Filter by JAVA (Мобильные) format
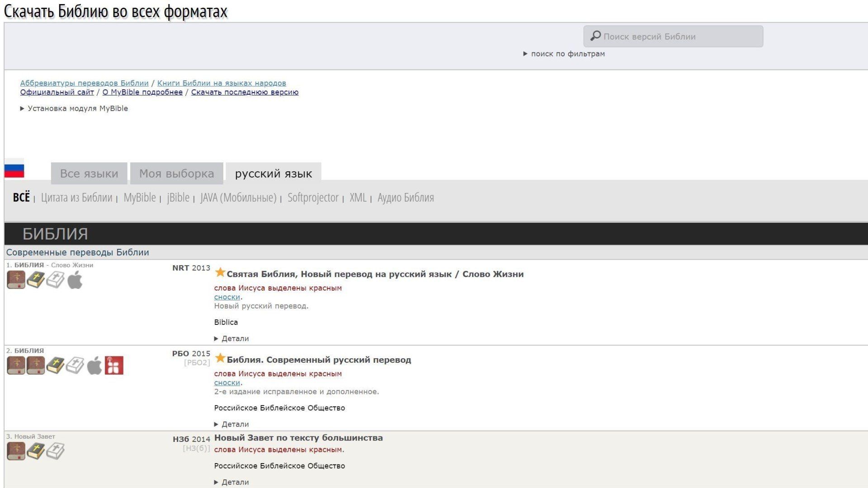 [238, 197]
